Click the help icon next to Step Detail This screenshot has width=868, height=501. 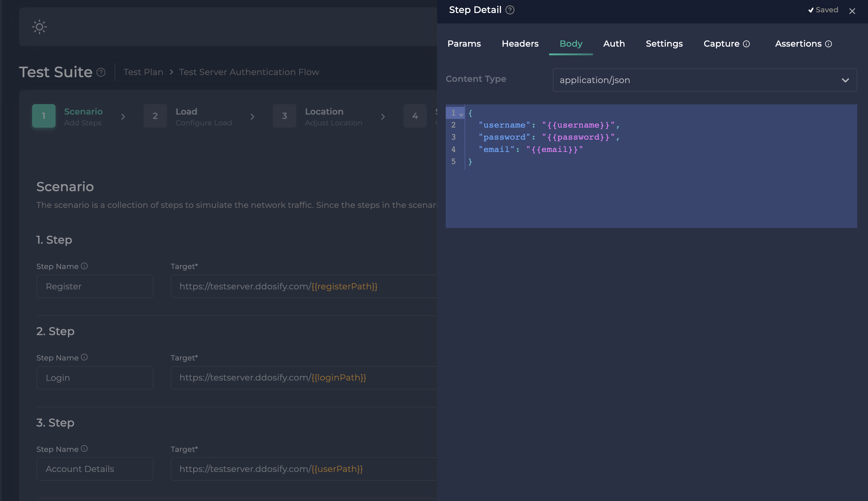[x=511, y=10]
